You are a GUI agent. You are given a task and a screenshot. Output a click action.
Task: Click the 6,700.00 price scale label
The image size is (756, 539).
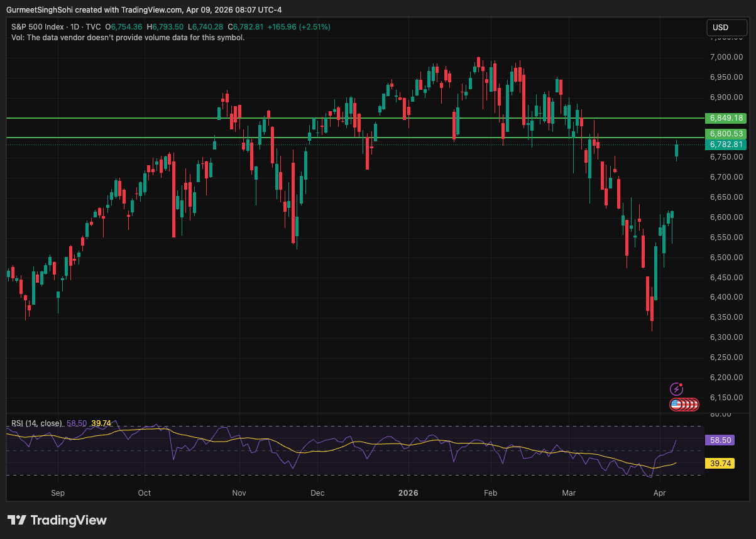tap(726, 177)
